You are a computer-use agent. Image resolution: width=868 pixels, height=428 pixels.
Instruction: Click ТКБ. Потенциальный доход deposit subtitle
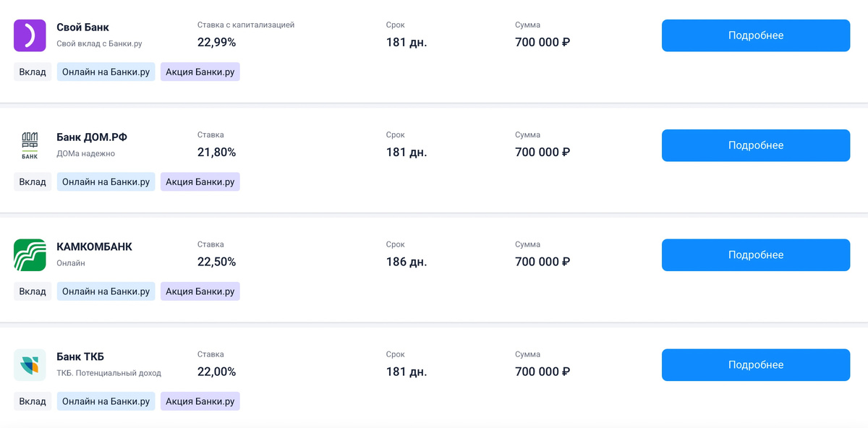coord(109,373)
